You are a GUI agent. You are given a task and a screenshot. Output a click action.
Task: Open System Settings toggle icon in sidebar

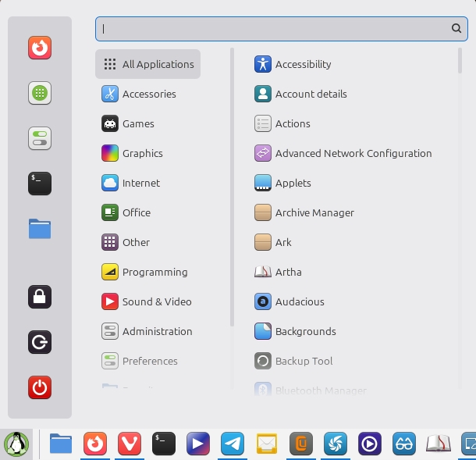[x=40, y=138]
